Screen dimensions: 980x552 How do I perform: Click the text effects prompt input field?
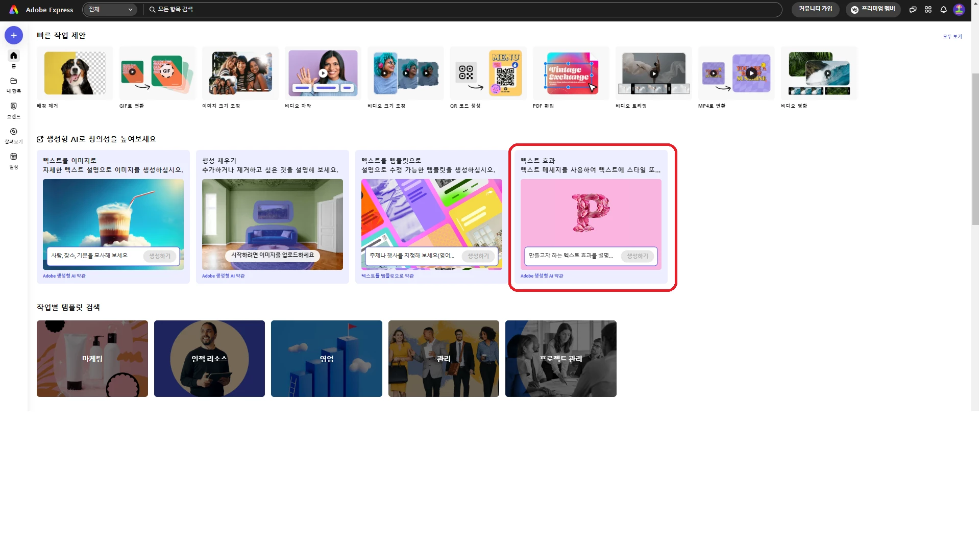[572, 256]
